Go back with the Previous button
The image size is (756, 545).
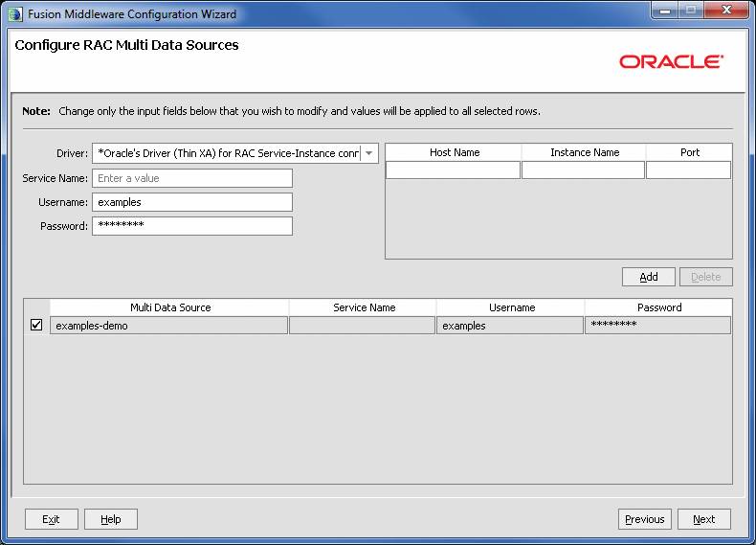[x=645, y=519]
